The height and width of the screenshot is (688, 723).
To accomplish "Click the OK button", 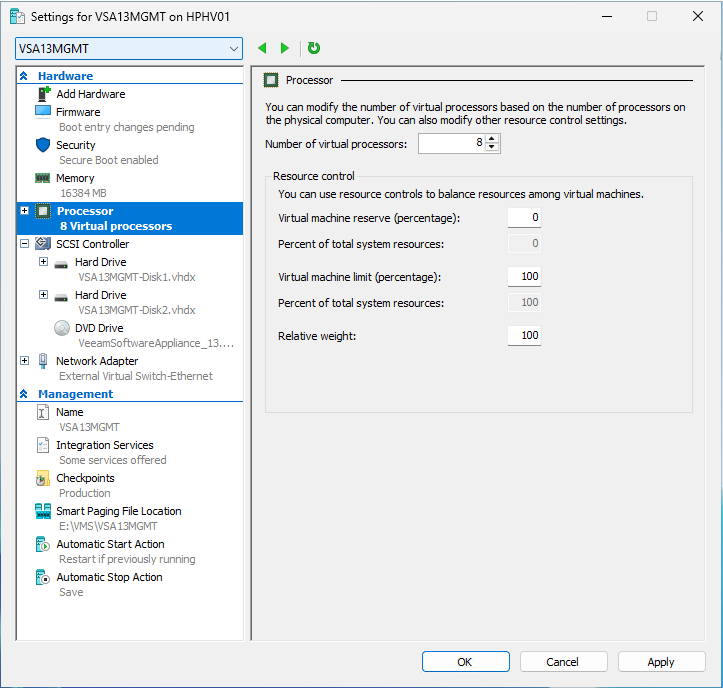I will click(465, 662).
